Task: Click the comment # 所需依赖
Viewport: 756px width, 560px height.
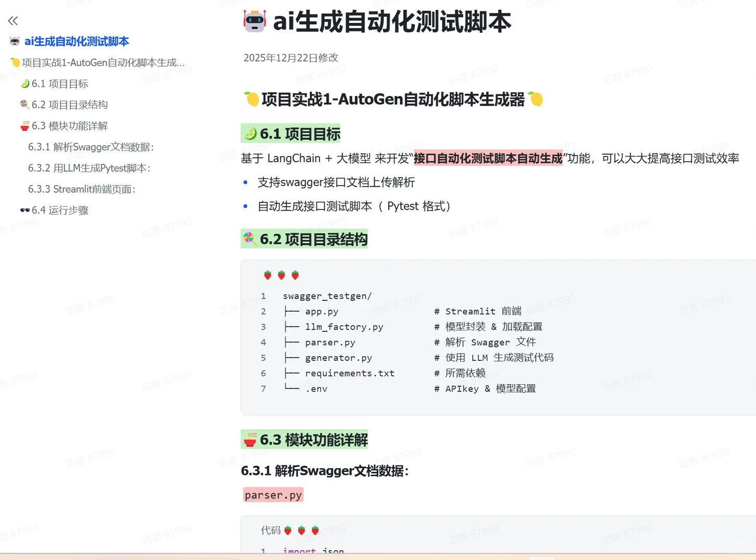Action: pos(460,373)
